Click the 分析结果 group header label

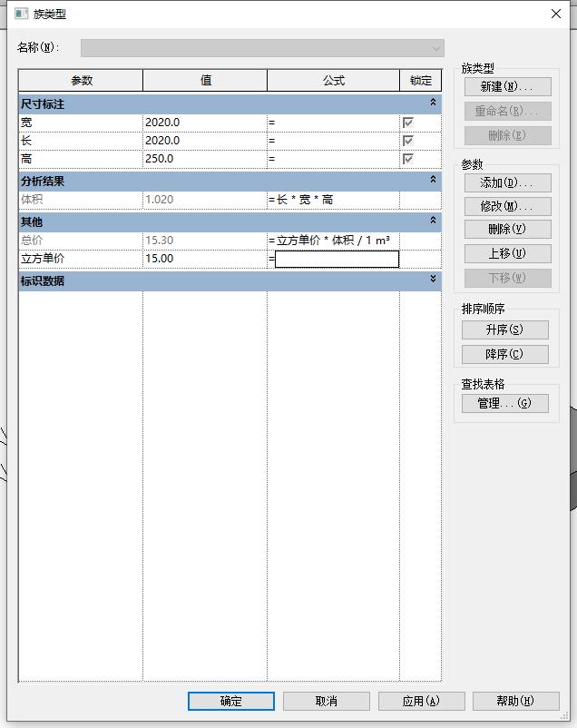[x=43, y=182]
